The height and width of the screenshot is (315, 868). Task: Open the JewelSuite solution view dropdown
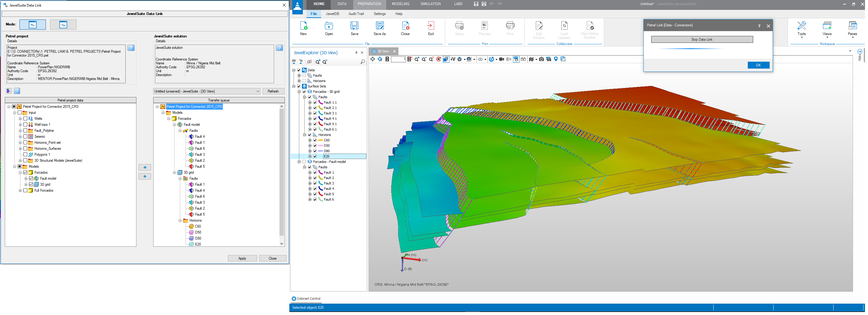[258, 91]
